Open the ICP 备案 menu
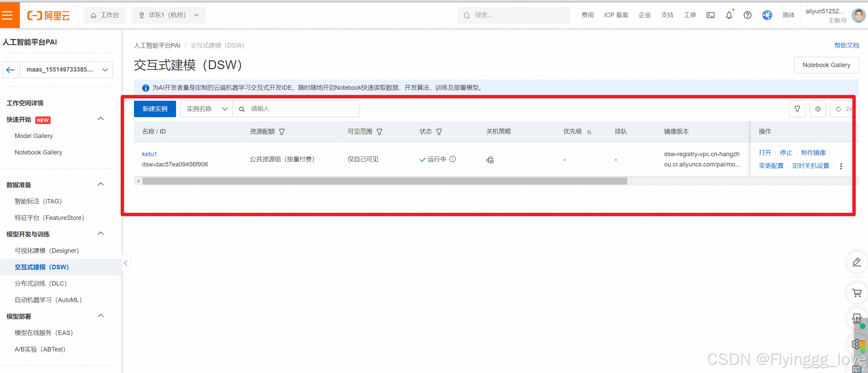 616,15
